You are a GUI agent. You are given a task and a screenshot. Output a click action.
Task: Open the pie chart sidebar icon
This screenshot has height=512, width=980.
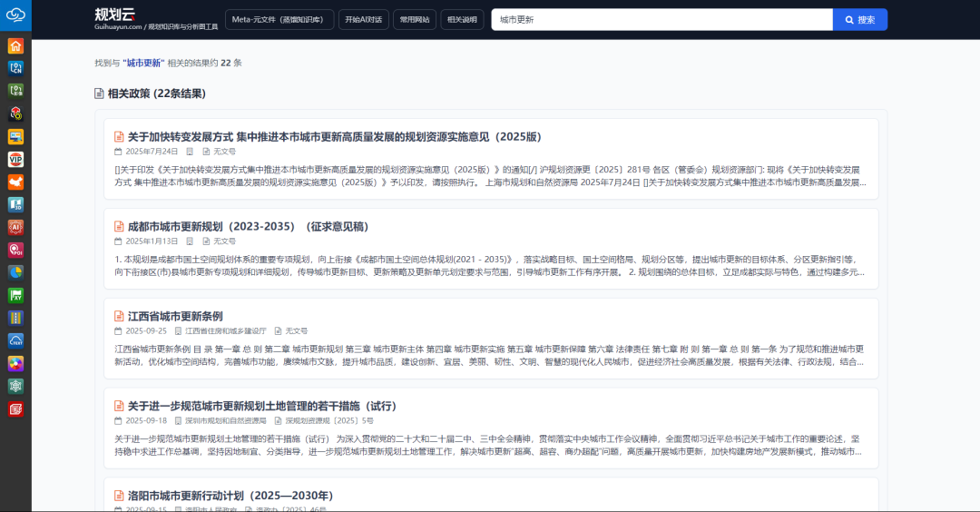(15, 272)
